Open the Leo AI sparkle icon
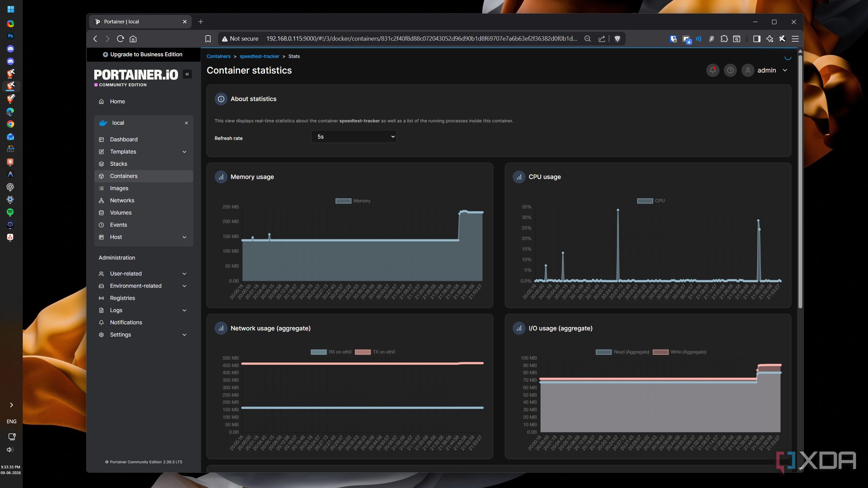The height and width of the screenshot is (488, 868). (770, 39)
